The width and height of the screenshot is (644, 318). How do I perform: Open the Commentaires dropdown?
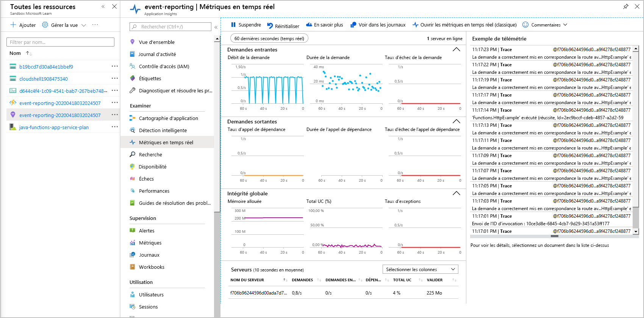tap(545, 25)
